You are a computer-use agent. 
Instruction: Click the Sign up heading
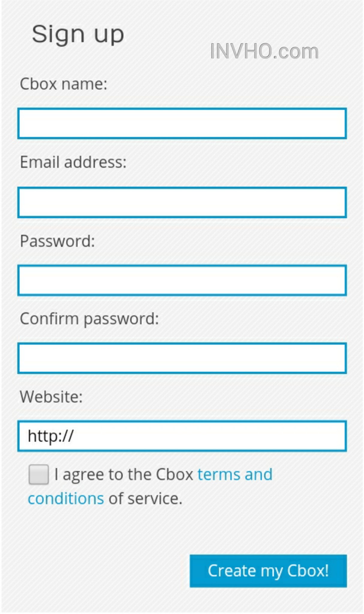pyautogui.click(x=78, y=34)
